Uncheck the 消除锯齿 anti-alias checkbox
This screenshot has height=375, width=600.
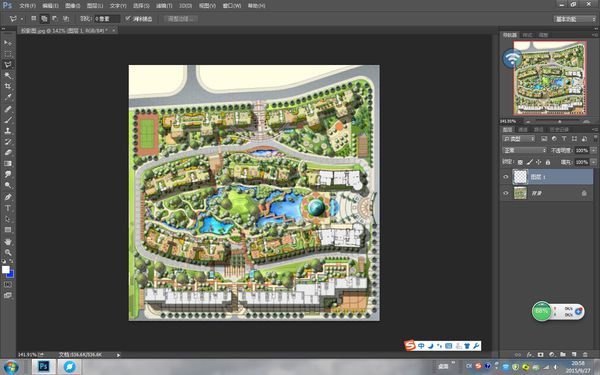(128, 18)
